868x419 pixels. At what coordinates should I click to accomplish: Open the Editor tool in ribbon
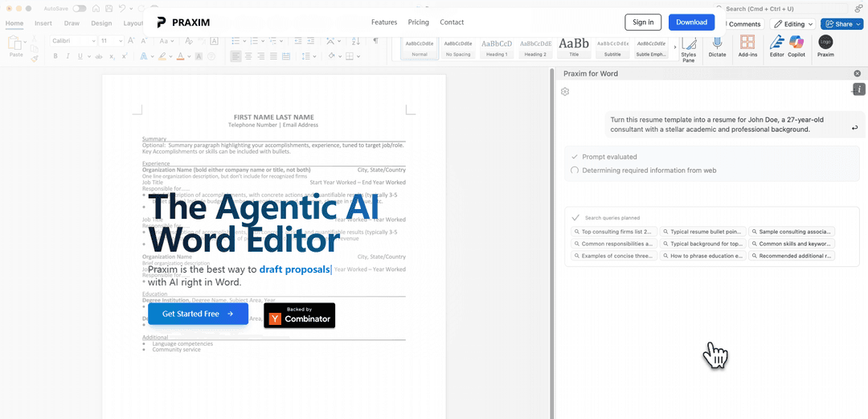coord(776,43)
